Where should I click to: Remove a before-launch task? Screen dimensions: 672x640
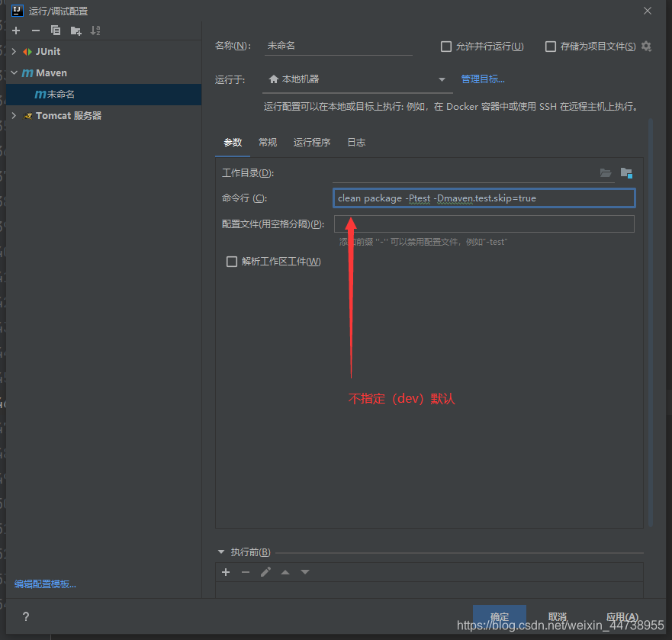[x=246, y=572]
